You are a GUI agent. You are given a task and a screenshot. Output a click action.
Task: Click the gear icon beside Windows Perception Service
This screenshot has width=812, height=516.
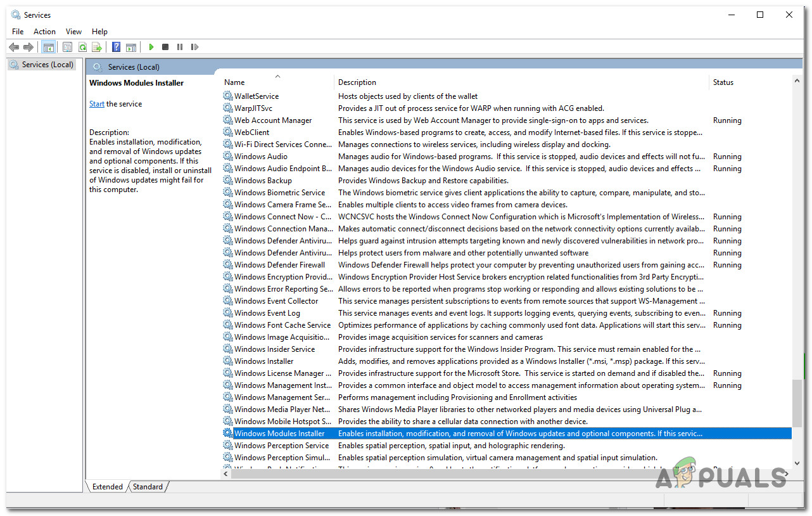point(228,446)
